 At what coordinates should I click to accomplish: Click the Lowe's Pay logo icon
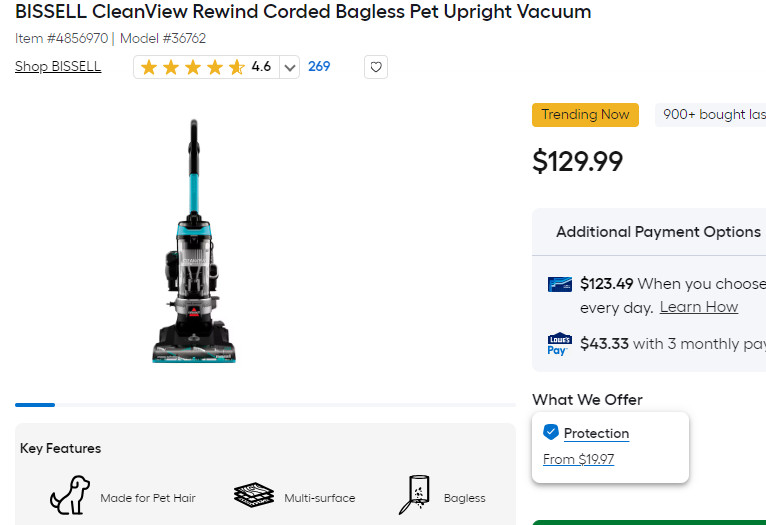click(559, 344)
